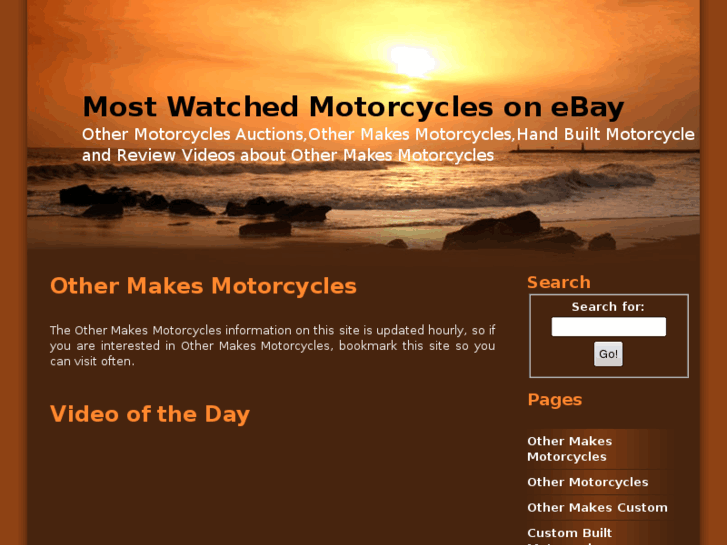Click the site tagline about Other Motorcycles Auctions
This screenshot has width=727, height=545.
point(388,145)
